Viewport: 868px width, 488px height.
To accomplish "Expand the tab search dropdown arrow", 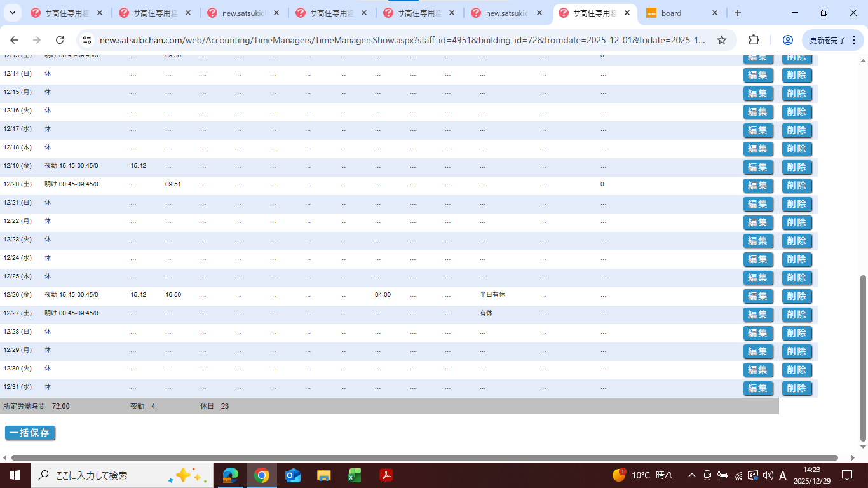I will click(12, 13).
